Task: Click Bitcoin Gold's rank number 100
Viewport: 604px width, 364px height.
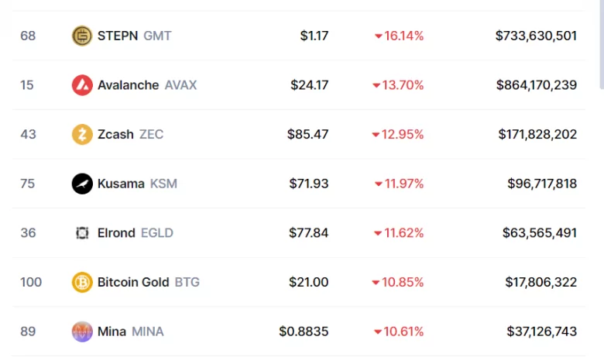Action: point(31,283)
